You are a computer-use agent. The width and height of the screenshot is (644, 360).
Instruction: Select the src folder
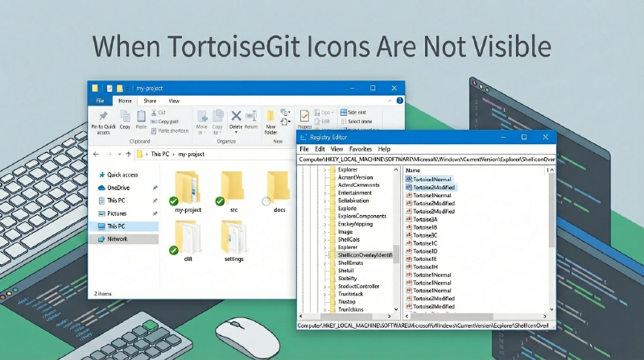(233, 192)
